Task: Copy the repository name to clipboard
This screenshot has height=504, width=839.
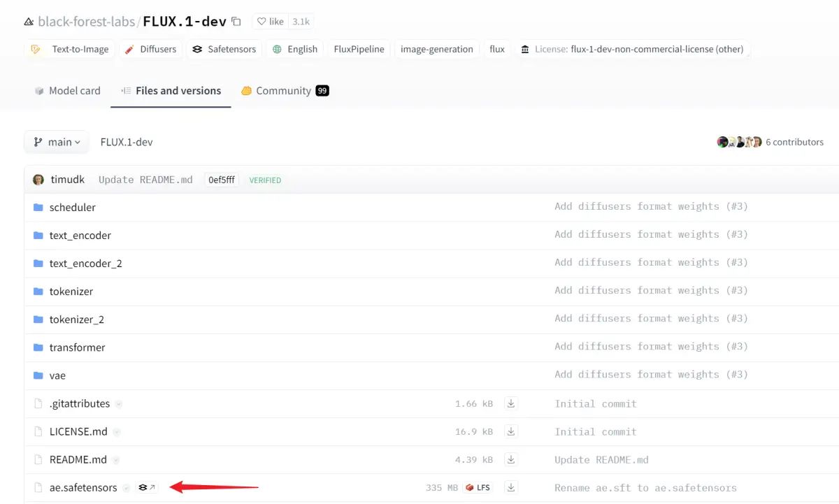Action: 235,21
